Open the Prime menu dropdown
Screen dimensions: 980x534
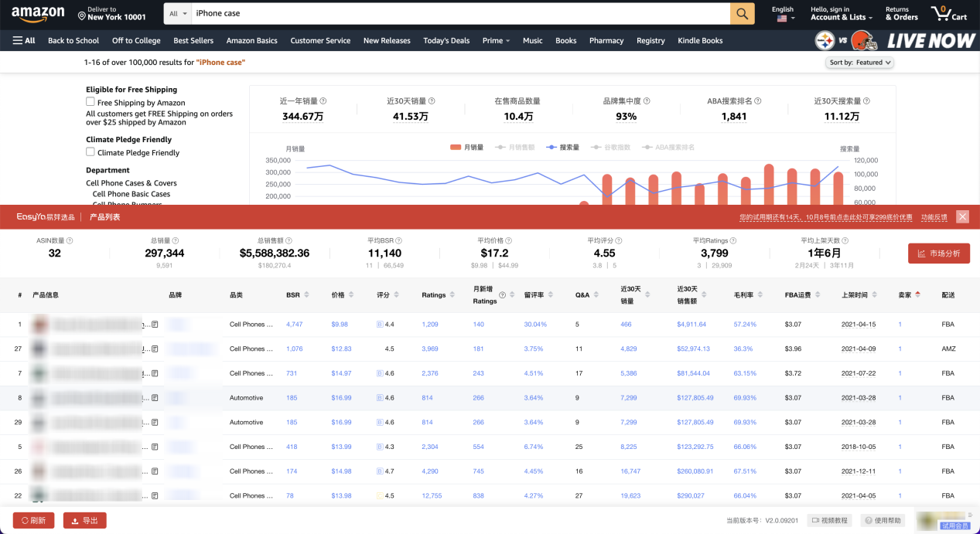496,41
